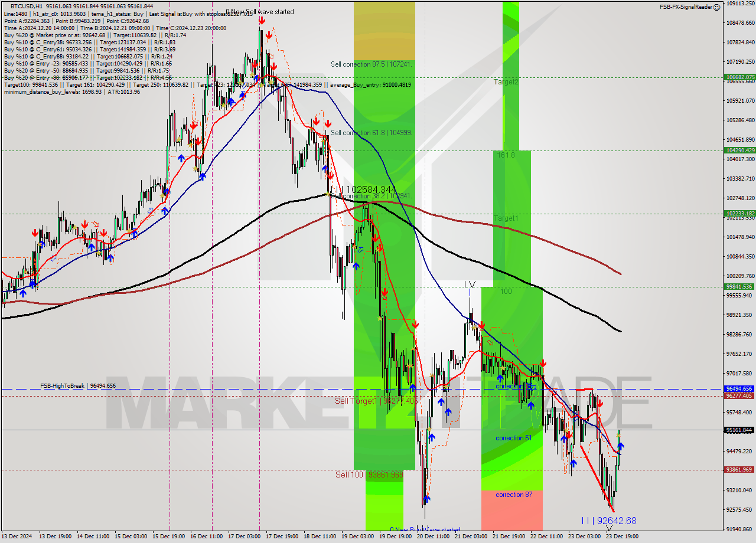
Task: Click the '161.8' fib level label
Action: [x=506, y=155]
